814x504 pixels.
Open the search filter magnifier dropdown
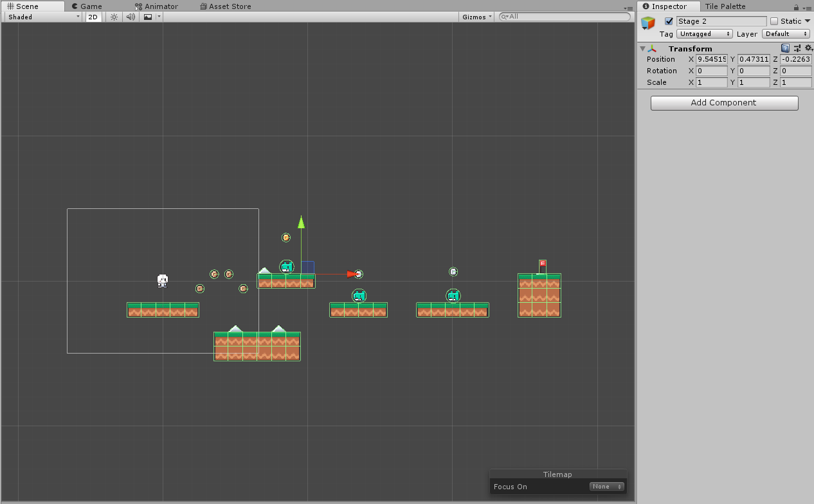point(505,17)
